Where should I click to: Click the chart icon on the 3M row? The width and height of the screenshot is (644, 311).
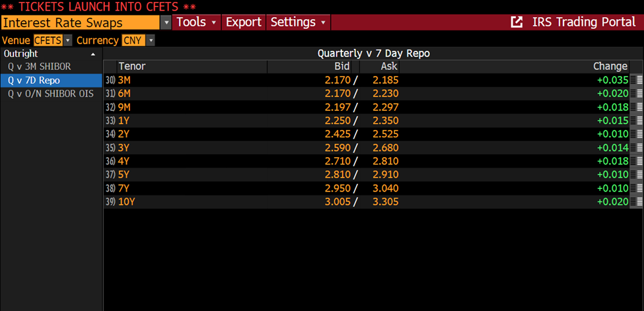click(x=636, y=80)
